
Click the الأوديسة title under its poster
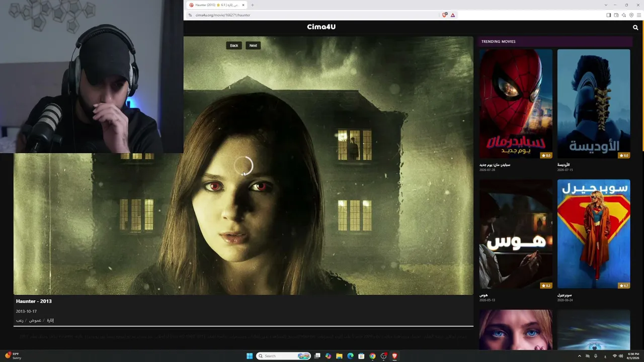coord(563,165)
